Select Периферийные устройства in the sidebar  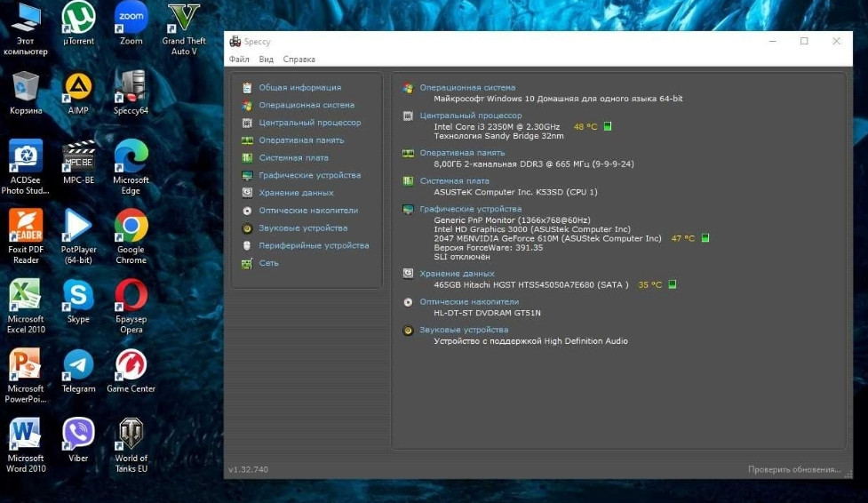point(314,245)
